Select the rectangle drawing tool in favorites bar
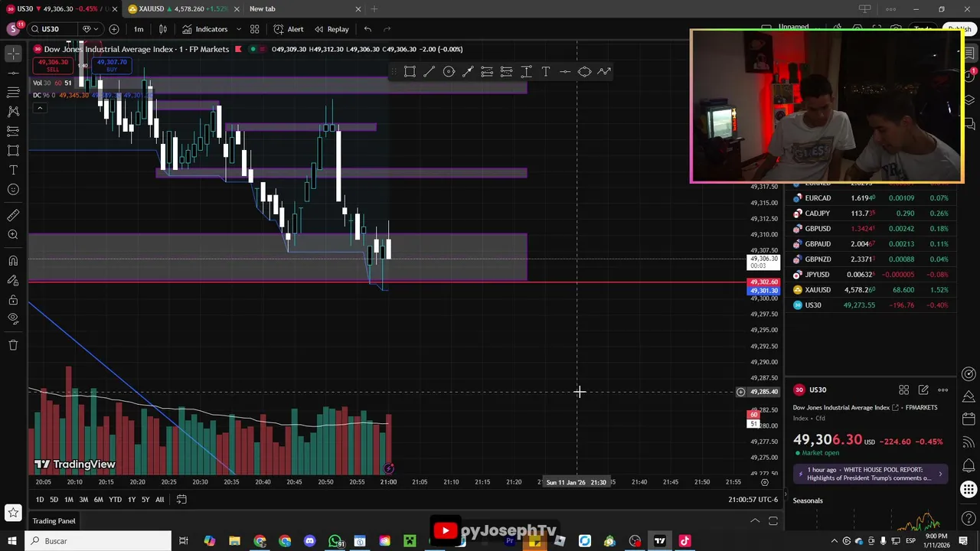 coord(410,71)
